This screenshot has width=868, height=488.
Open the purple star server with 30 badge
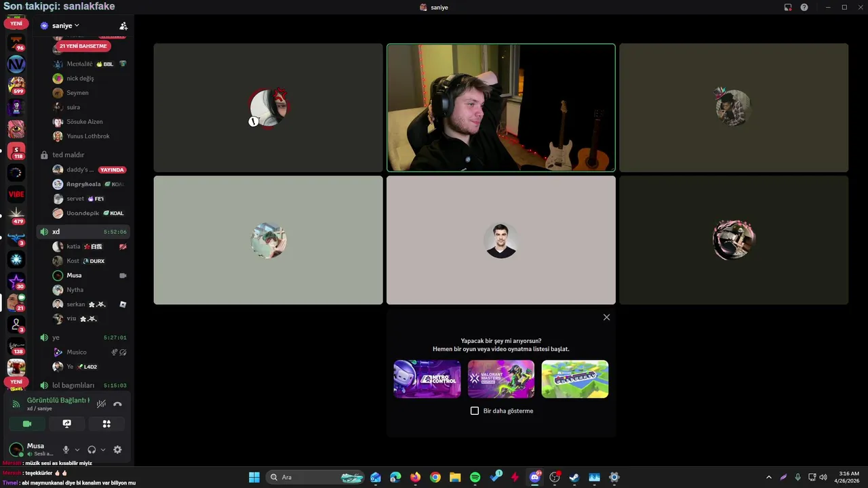(x=16, y=281)
